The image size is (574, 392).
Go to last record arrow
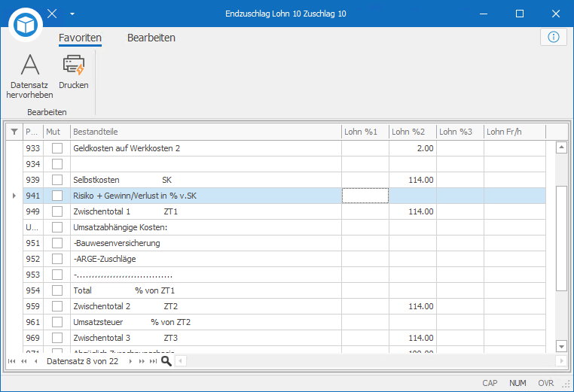[x=154, y=361]
